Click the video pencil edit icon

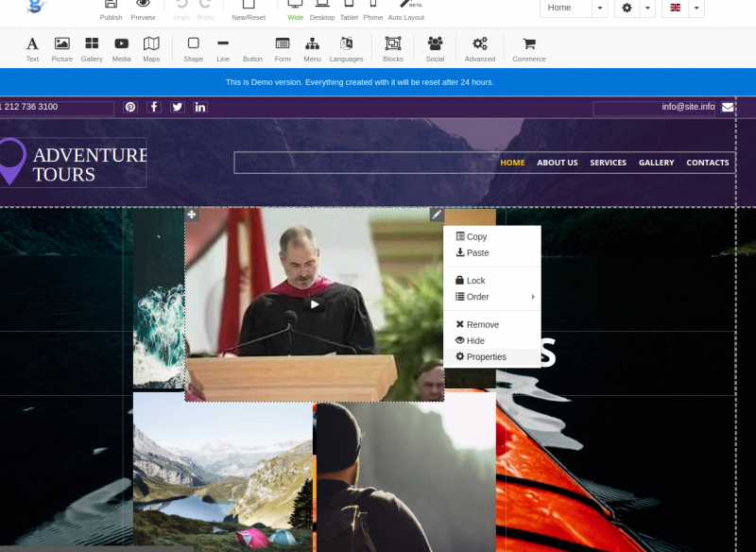[x=437, y=215]
